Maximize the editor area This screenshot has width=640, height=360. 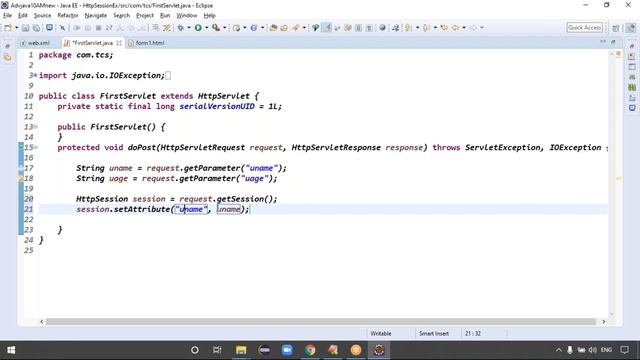613,42
